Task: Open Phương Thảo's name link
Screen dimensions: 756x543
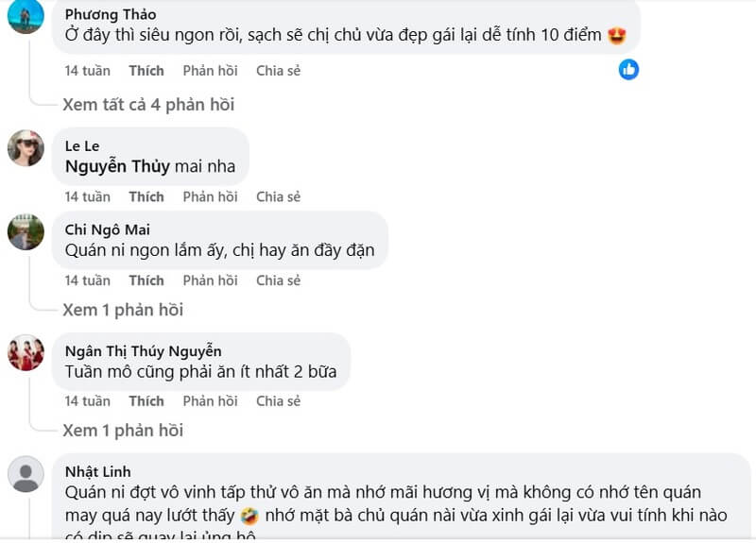Action: click(x=111, y=15)
